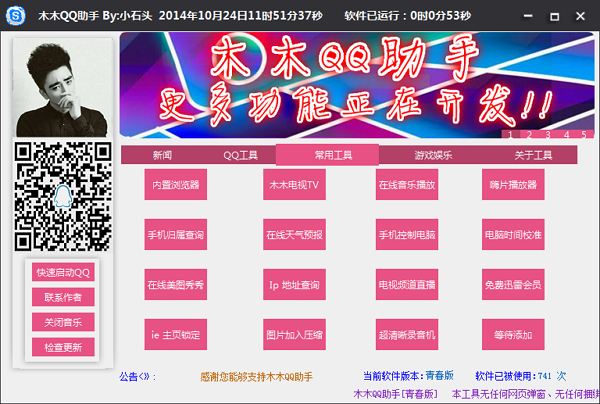Run 电脑时间校准
The width and height of the screenshot is (600, 404).
(x=513, y=235)
